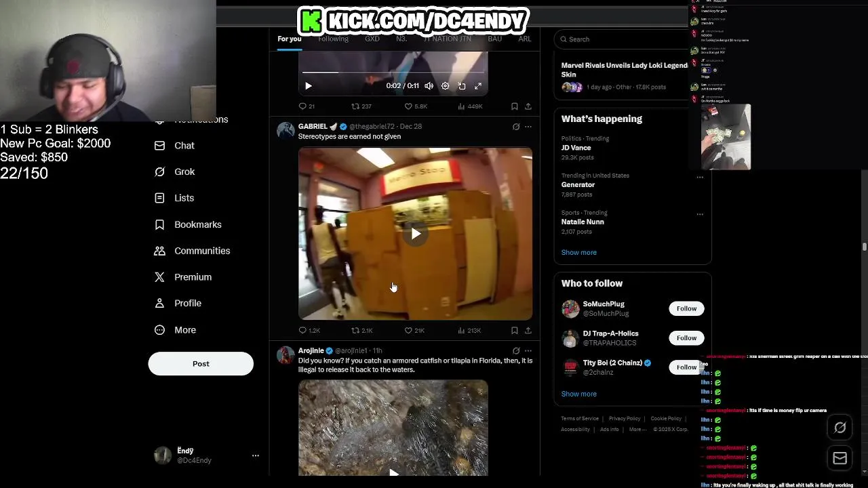Follow DJ Trap-A-Holics
Image resolution: width=868 pixels, height=488 pixels.
pyautogui.click(x=686, y=338)
